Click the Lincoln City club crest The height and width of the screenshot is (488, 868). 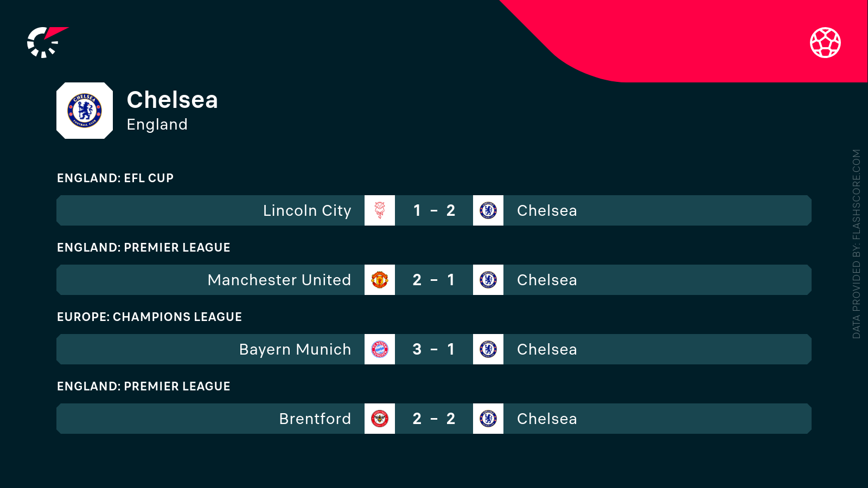pyautogui.click(x=380, y=210)
